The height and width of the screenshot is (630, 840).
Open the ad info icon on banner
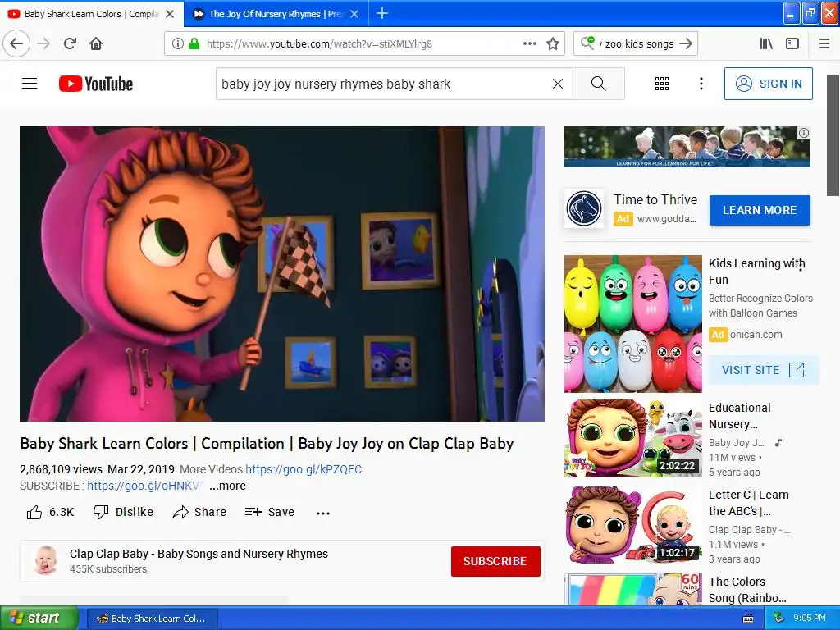point(804,133)
